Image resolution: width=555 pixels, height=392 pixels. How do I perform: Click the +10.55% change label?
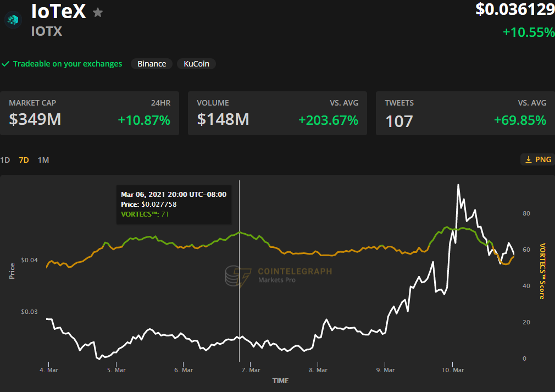pyautogui.click(x=528, y=32)
